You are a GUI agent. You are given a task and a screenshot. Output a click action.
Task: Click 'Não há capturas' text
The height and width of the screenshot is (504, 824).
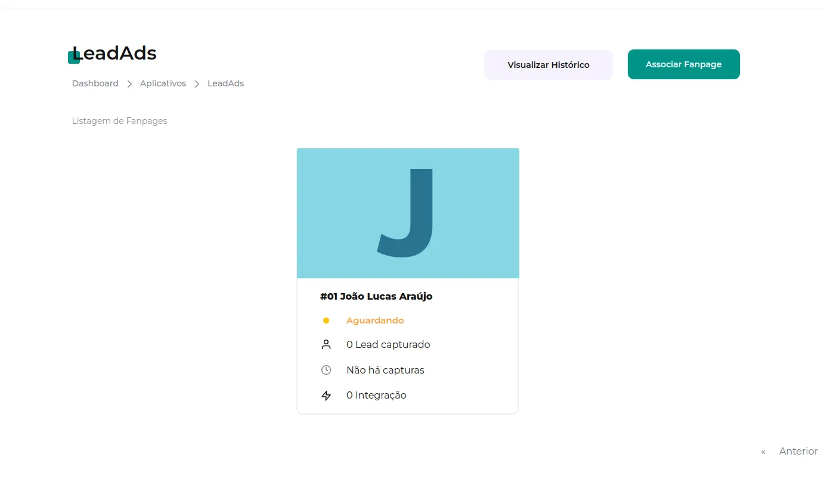click(385, 370)
